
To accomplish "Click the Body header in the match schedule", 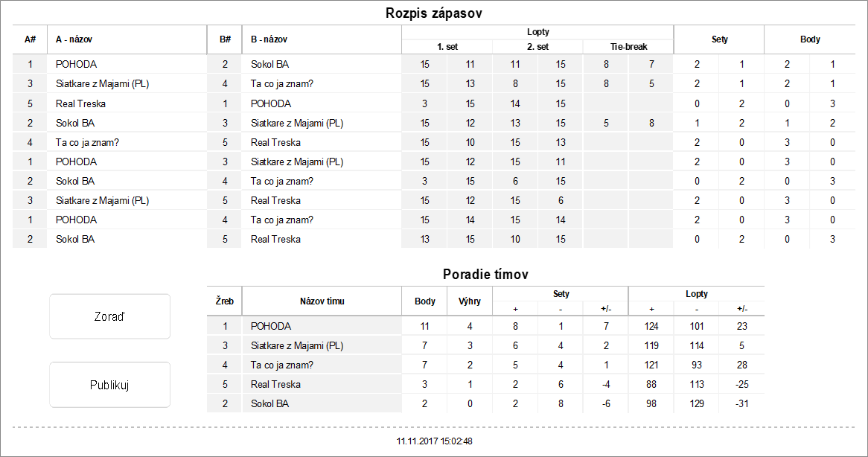I will pyautogui.click(x=810, y=39).
